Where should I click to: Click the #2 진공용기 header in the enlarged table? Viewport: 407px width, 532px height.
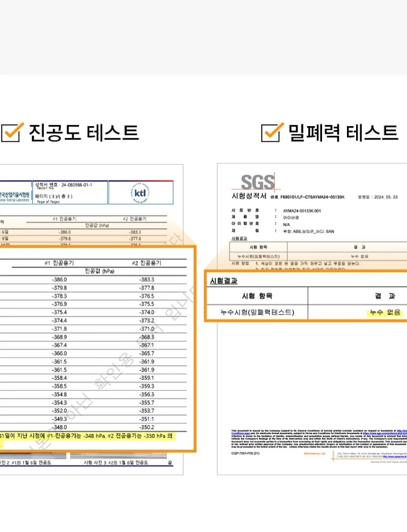click(x=147, y=263)
